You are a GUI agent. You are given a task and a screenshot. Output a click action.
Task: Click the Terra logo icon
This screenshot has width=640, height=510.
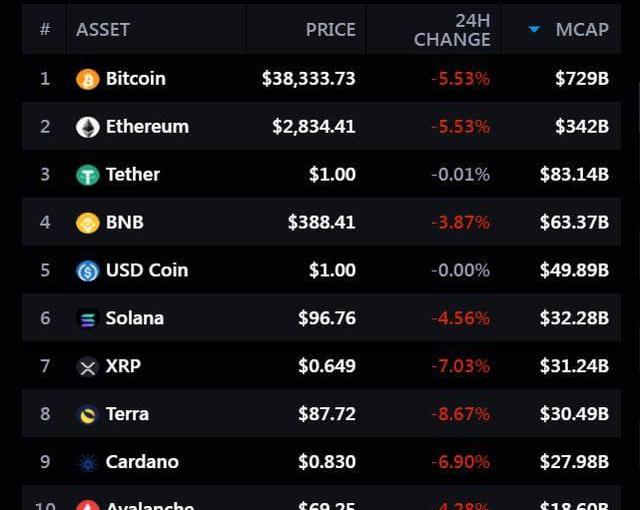pos(88,415)
